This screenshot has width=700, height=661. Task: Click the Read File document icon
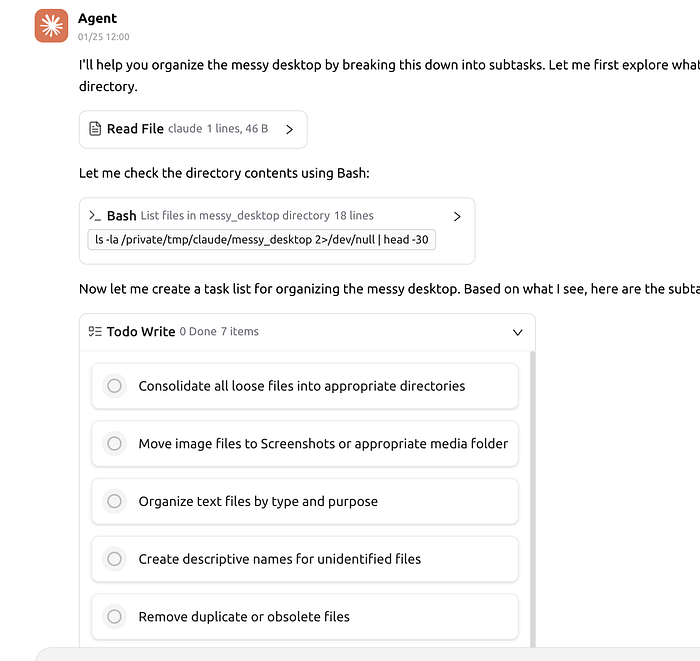click(95, 129)
